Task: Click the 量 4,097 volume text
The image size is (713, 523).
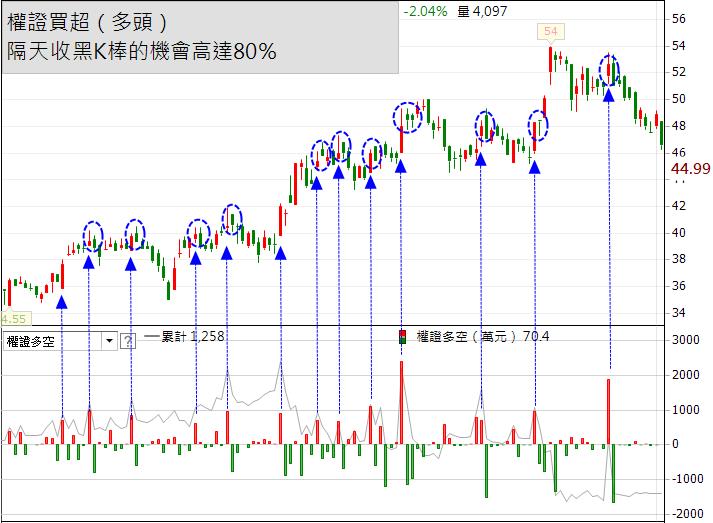Action: pos(482,11)
